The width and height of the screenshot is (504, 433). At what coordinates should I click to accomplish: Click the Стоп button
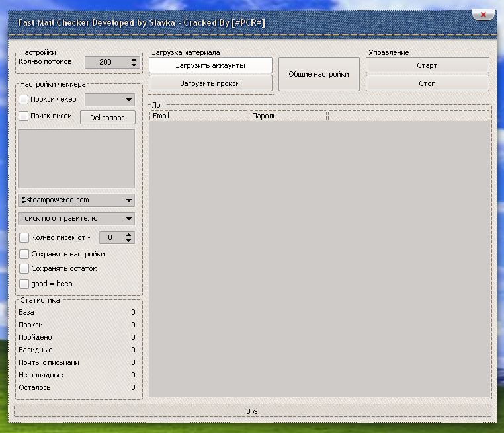click(427, 83)
